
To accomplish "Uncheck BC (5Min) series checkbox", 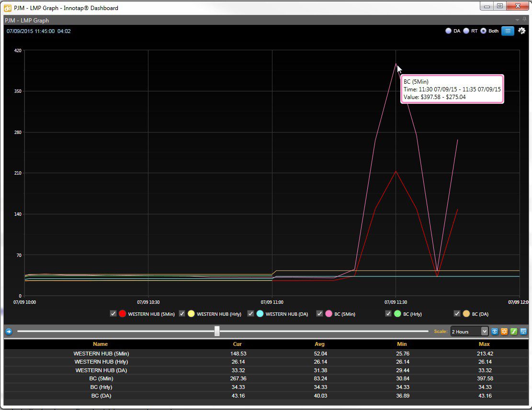I will click(319, 313).
